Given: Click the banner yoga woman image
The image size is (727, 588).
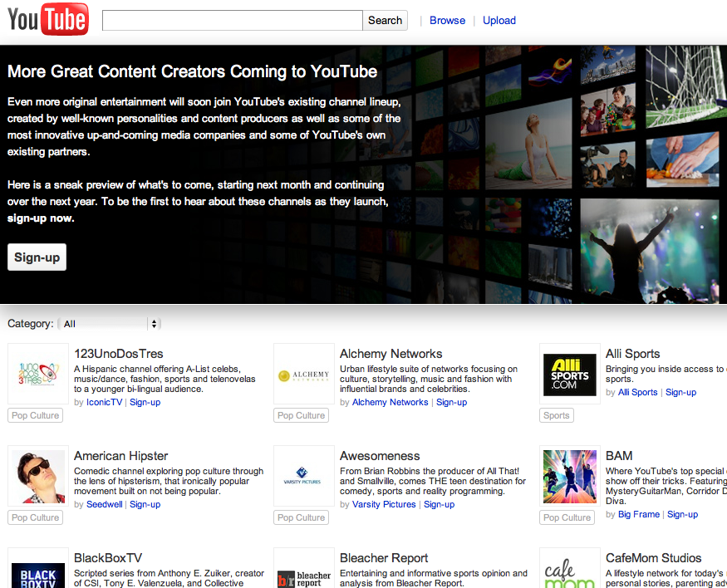Looking at the screenshot, I should coord(528,144).
